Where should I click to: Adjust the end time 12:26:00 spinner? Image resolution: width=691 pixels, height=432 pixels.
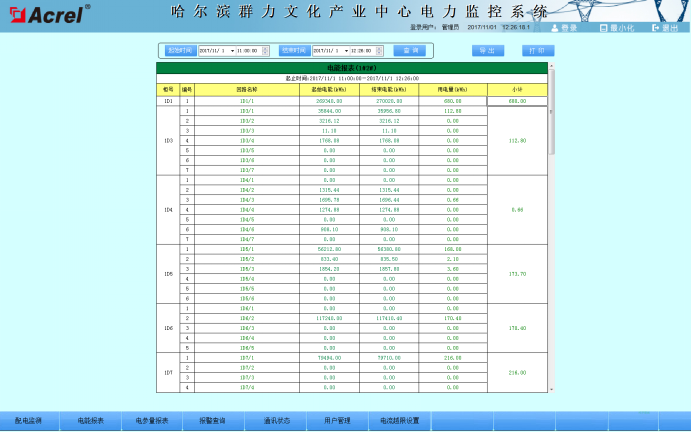pyautogui.click(x=379, y=51)
